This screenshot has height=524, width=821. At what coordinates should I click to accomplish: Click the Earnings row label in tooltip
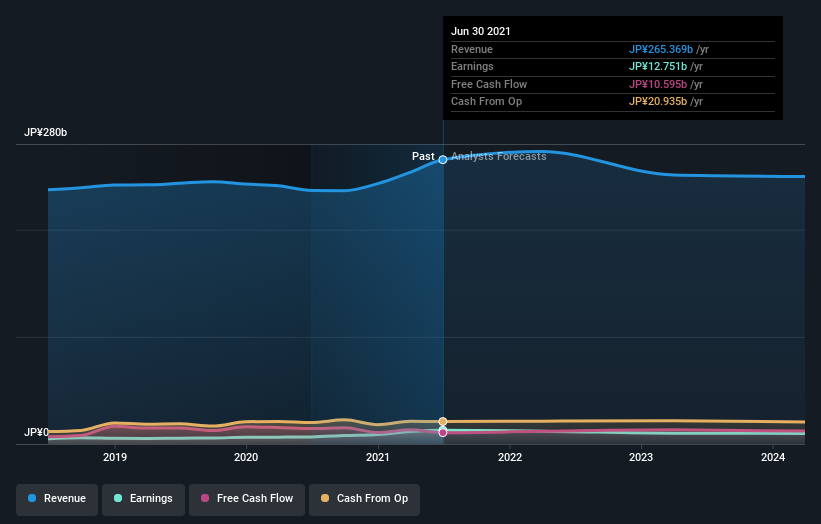(x=472, y=66)
